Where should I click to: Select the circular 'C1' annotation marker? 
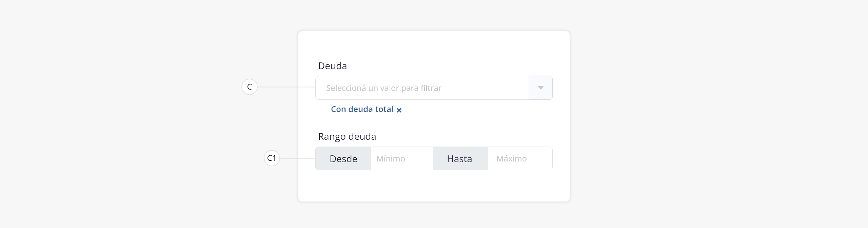[x=272, y=158]
